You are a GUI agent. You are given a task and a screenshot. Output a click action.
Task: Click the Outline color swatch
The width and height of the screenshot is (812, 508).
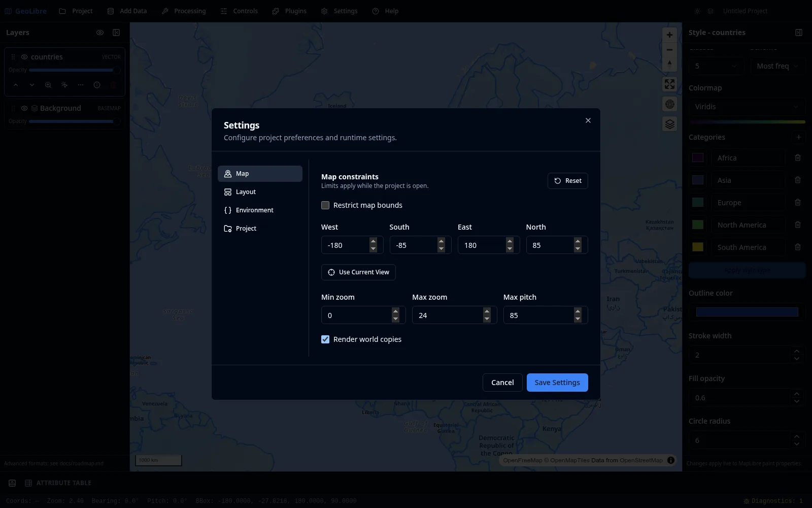pos(747,312)
